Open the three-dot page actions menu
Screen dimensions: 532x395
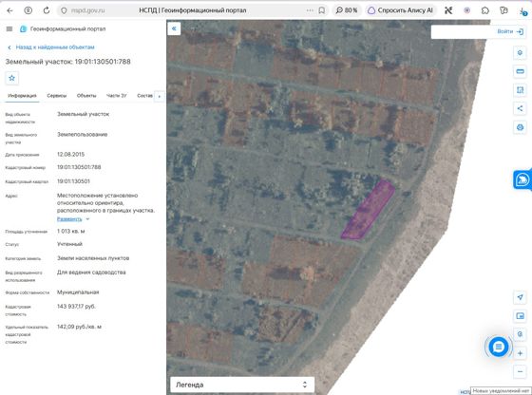(310, 10)
